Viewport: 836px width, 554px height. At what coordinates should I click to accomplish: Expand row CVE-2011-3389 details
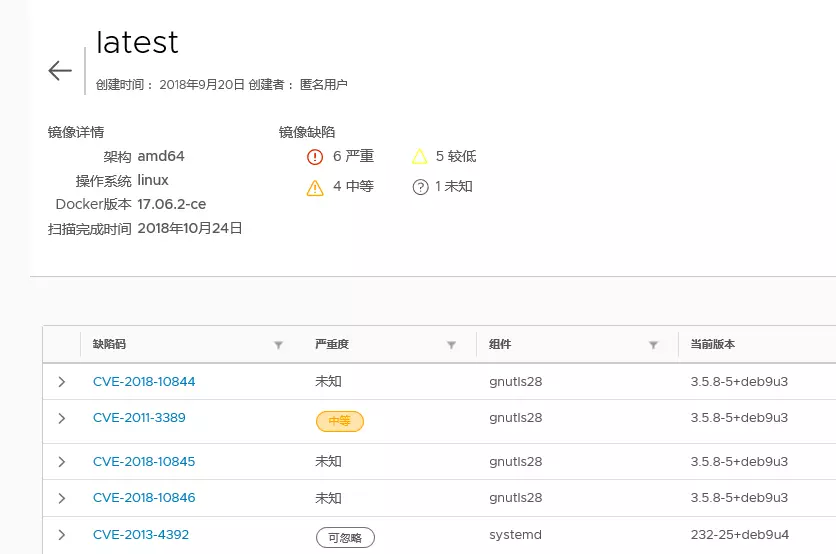[x=62, y=418]
